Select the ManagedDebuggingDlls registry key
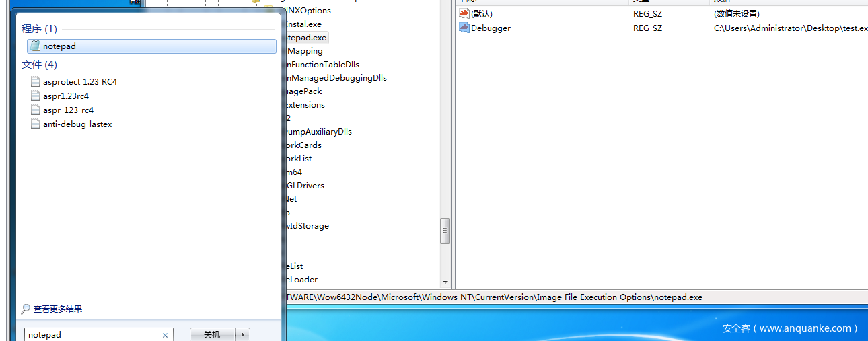The height and width of the screenshot is (341, 868). 336,77
